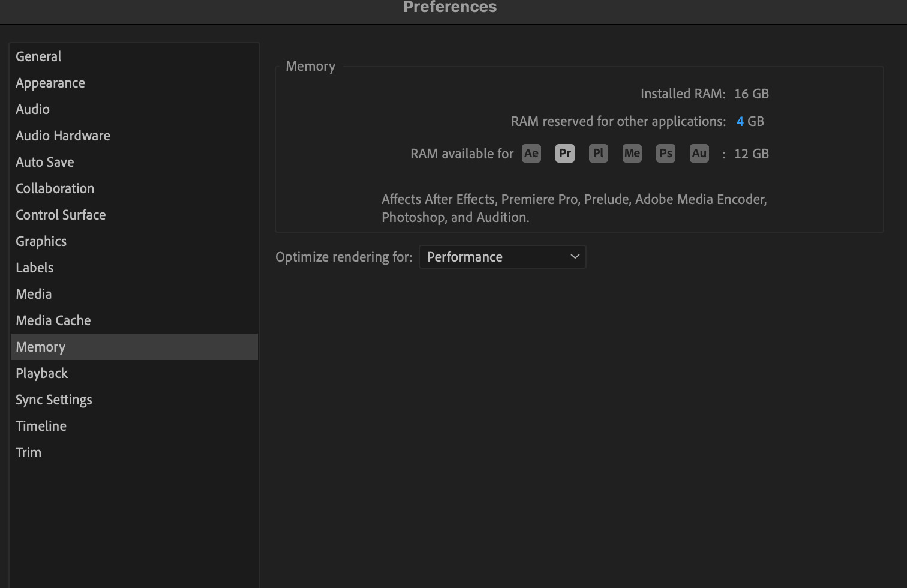Click the Performance dropdown chevron arrow
Screen dimensions: 907x588
tap(574, 256)
